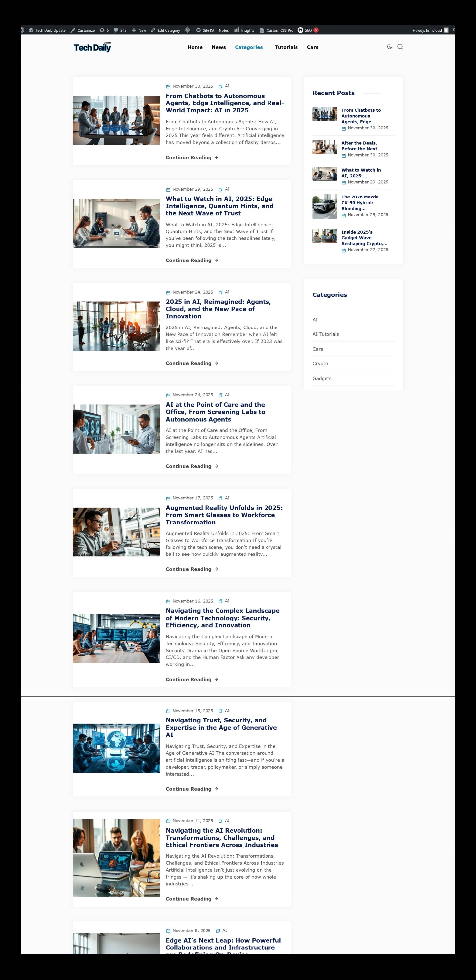Open 'AI at the Point of Care' title
The image size is (476, 980).
pyautogui.click(x=216, y=412)
